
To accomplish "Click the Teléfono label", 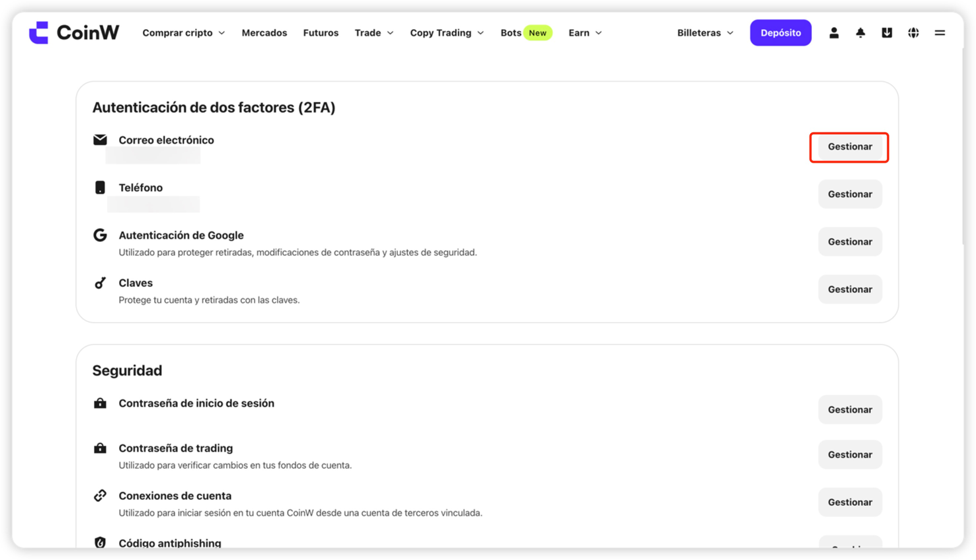I will click(140, 187).
